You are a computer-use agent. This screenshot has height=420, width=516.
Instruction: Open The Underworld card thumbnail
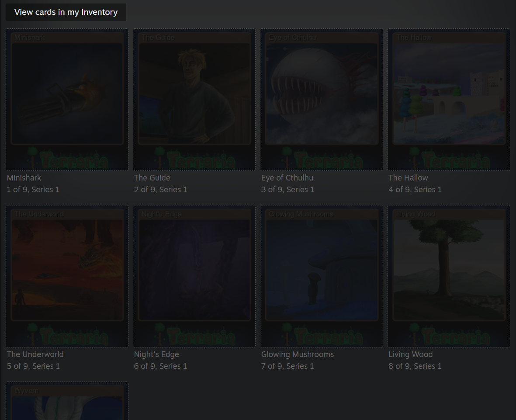[x=67, y=276]
